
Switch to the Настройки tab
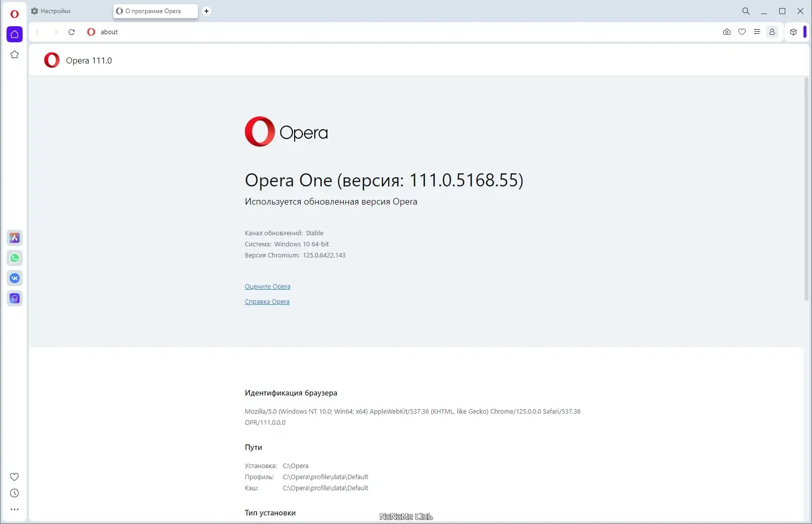(70, 11)
